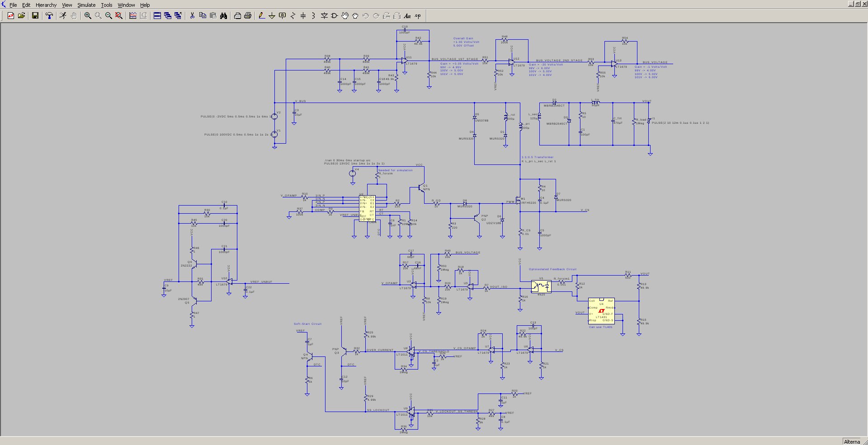Click the 'Needed for simulation' note

(395, 170)
